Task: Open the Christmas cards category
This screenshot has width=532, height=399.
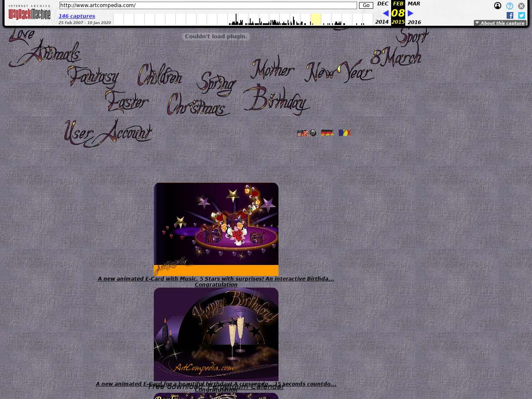Action: click(197, 105)
